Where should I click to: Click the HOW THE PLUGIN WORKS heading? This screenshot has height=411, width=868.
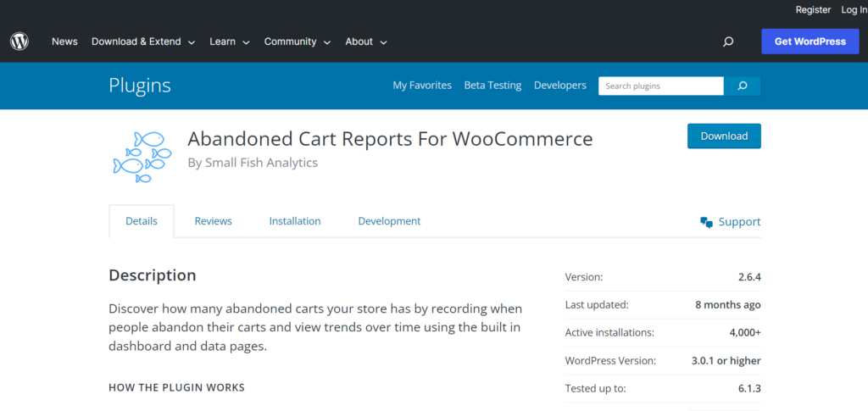(176, 388)
